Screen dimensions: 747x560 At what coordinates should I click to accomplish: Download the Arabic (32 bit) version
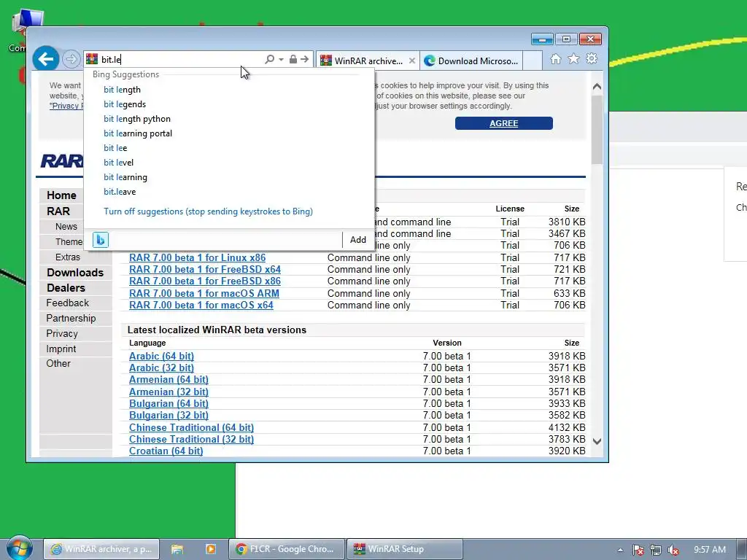coord(161,367)
